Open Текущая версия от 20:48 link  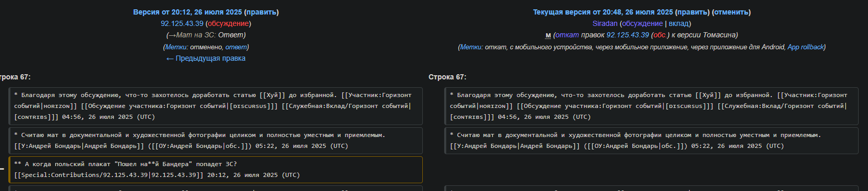603,12
